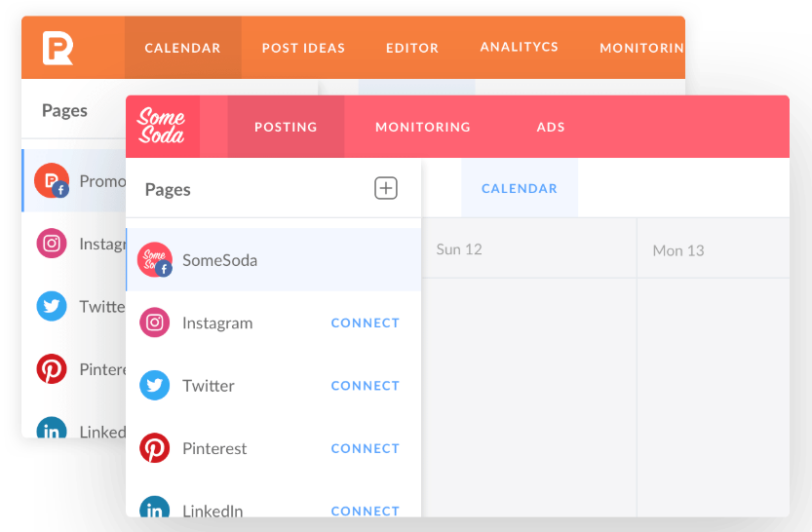Viewport: 812px width, 532px height.
Task: Open the Analitycs menu item
Action: coord(520,47)
